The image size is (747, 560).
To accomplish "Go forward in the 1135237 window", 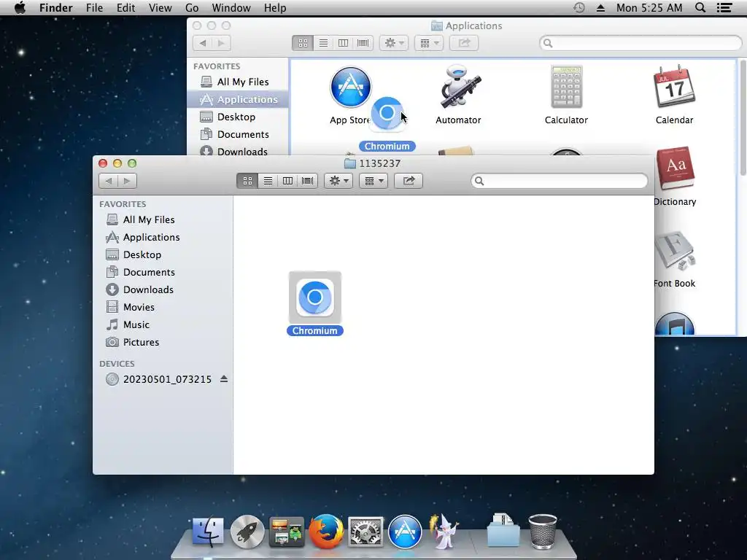I will click(127, 181).
